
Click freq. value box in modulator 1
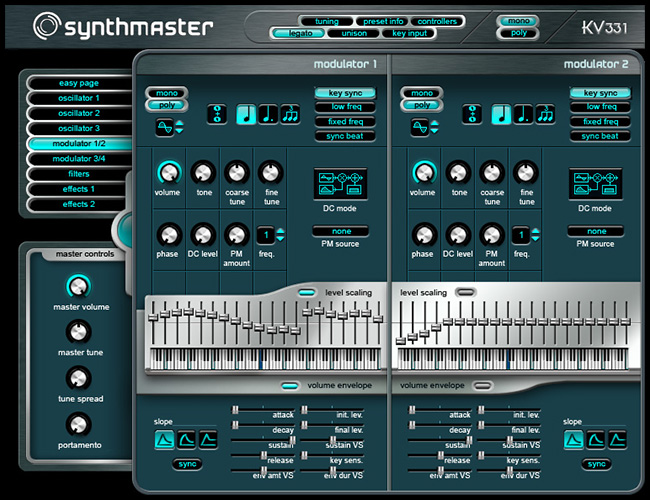266,235
